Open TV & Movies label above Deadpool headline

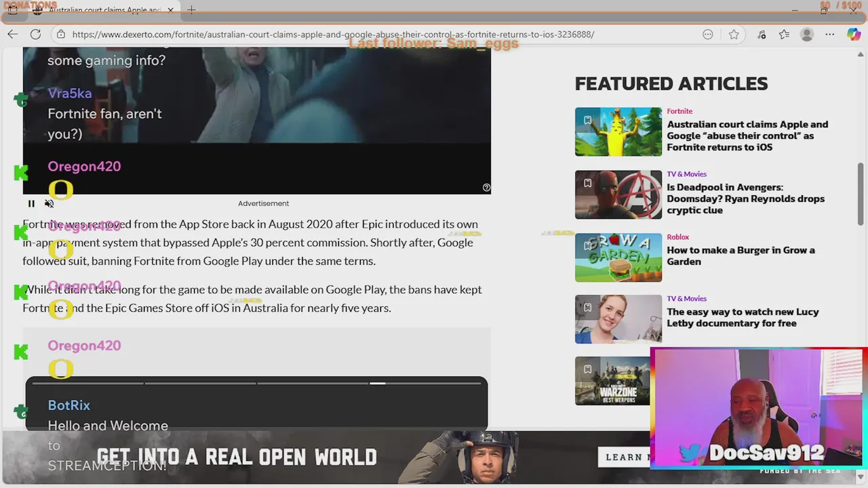point(686,174)
